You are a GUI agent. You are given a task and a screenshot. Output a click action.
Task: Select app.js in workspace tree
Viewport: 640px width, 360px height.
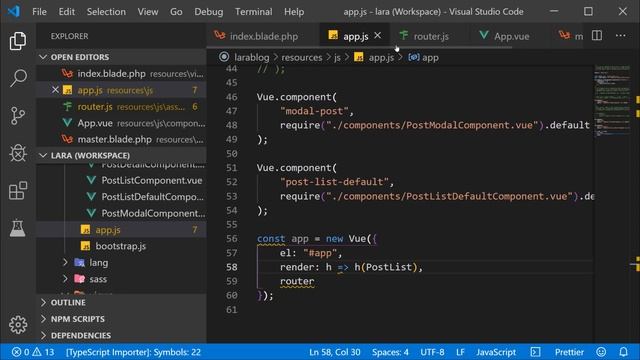121,230
